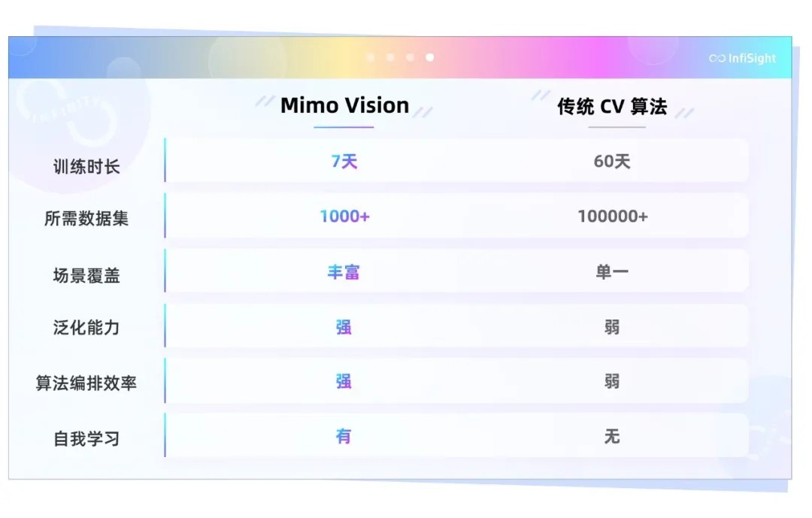This screenshot has height=518, width=812.
Task: Click the 传统 CV 算法 column header
Action: click(612, 107)
